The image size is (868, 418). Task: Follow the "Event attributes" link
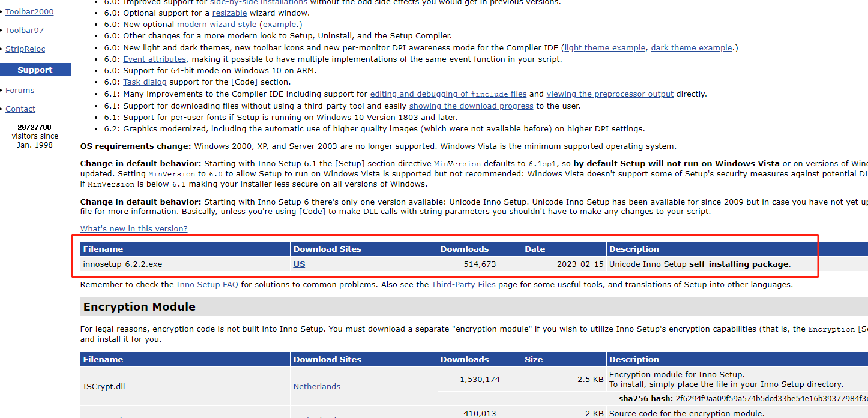coord(155,59)
